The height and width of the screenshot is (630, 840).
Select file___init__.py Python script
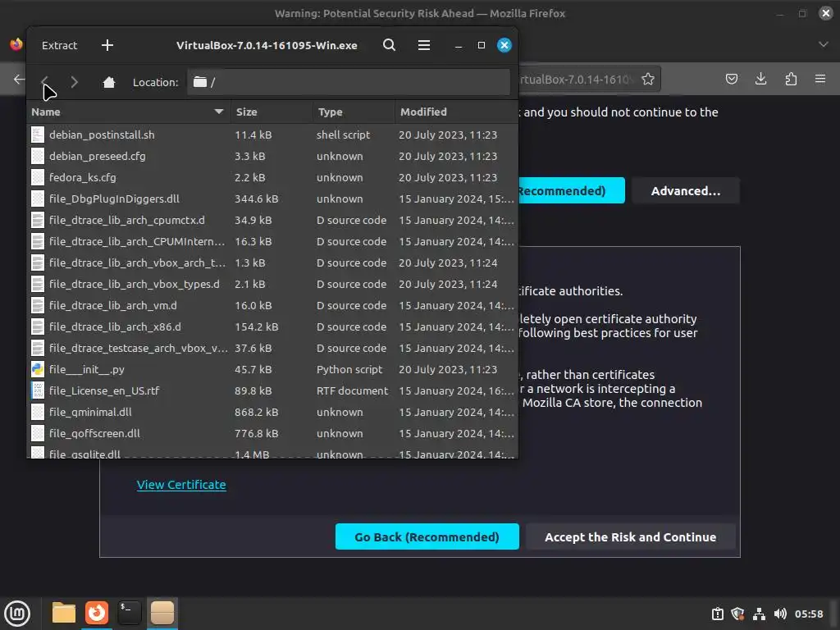(x=272, y=369)
